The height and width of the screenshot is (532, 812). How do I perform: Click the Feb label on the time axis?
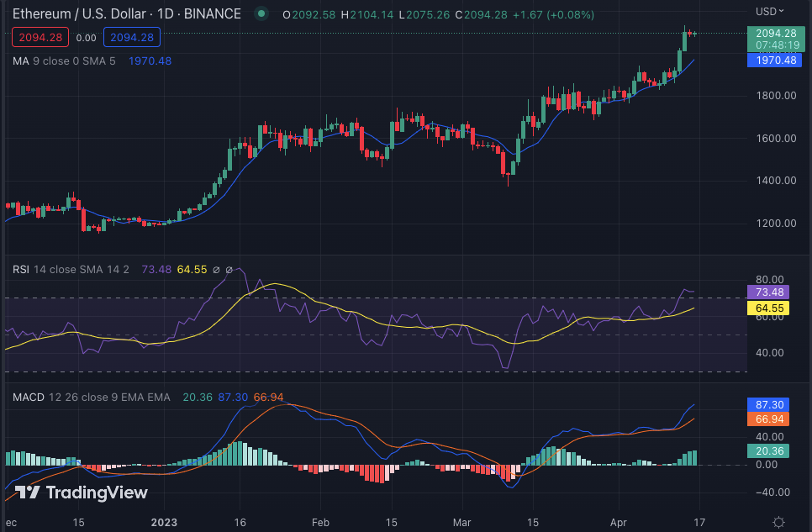[320, 522]
